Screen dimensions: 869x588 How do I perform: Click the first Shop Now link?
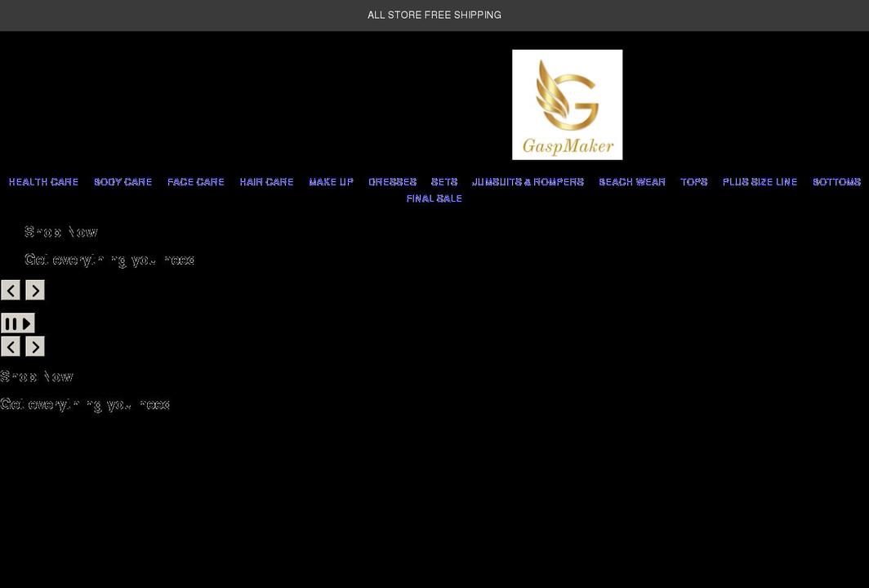[x=60, y=232]
